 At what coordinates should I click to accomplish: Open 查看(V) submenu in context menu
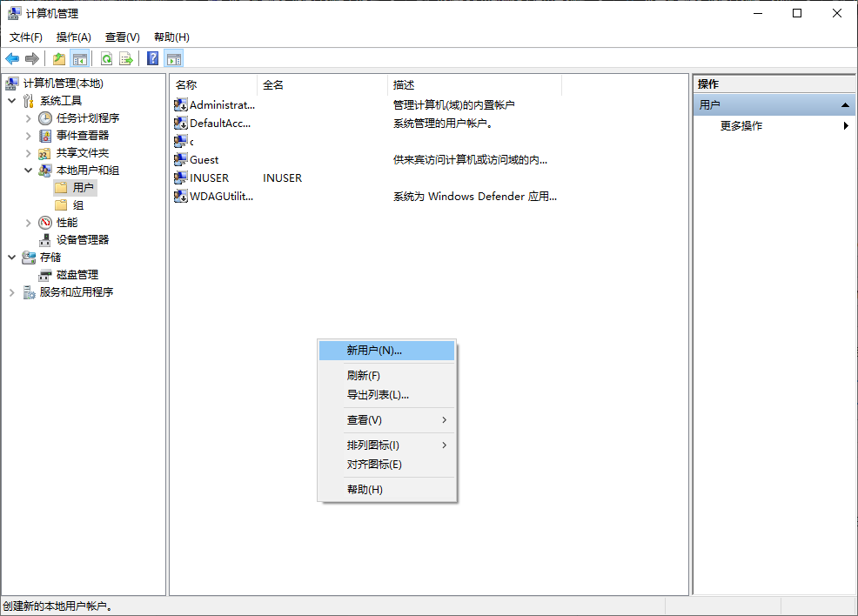tap(387, 420)
